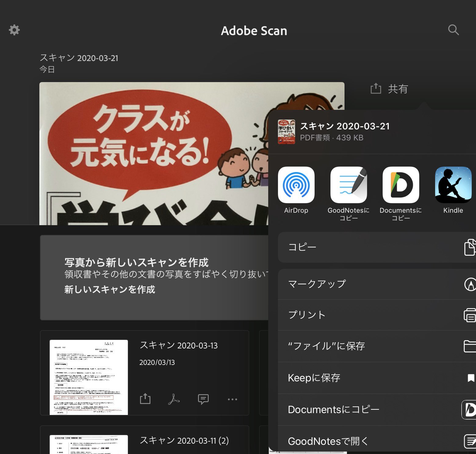Viewport: 476px width, 454px height.
Task: Open スキャン 2020-03-13 thumbnail
Action: [x=89, y=377]
